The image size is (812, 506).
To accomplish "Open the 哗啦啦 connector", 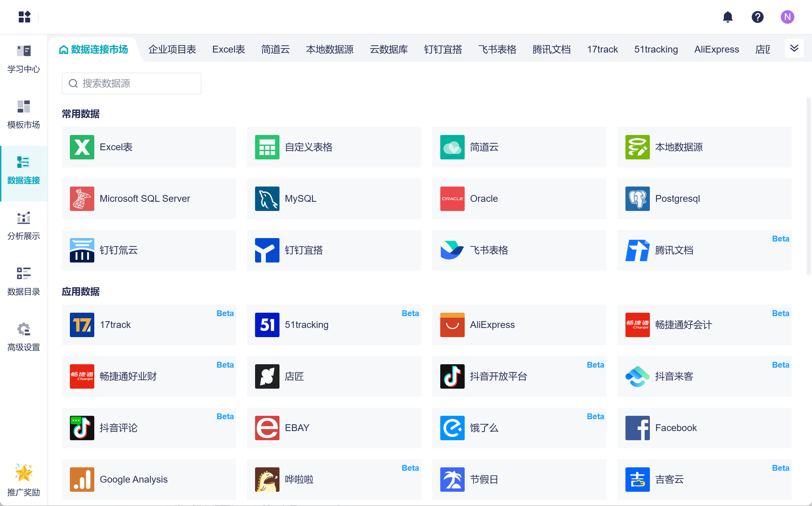I will 334,480.
